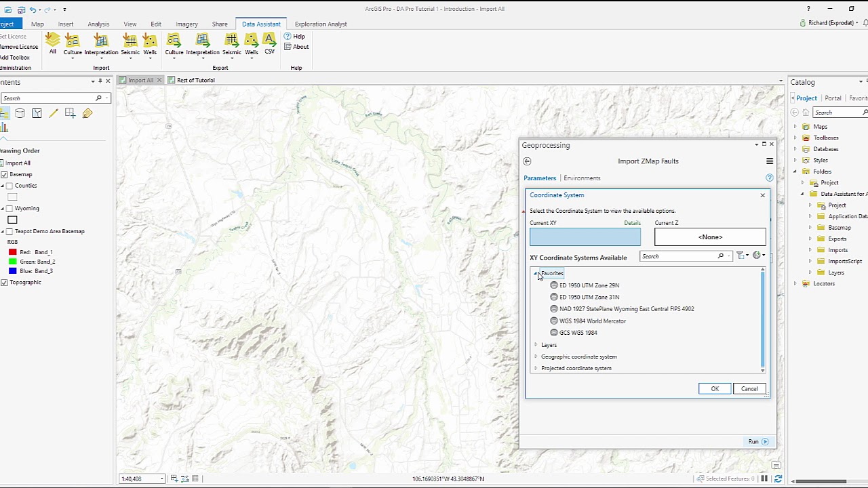Close the Coordinate System dialog

[762, 195]
